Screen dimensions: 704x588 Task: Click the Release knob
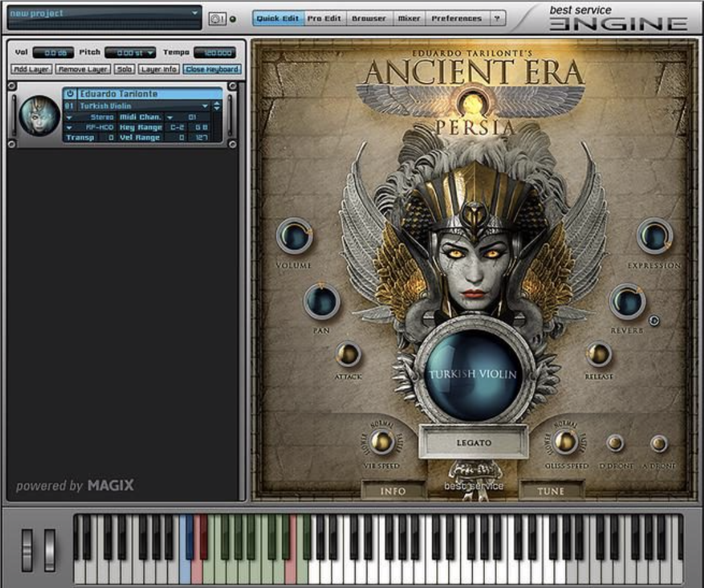click(x=598, y=355)
